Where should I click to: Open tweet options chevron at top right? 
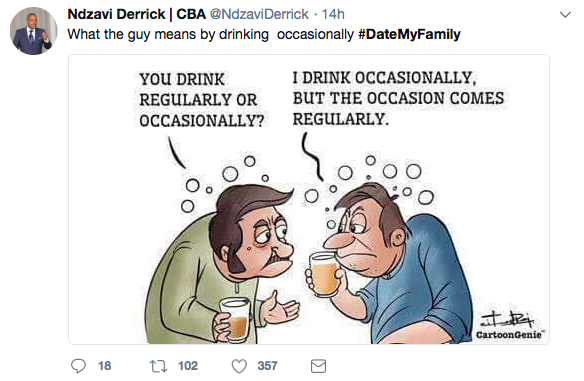click(565, 15)
